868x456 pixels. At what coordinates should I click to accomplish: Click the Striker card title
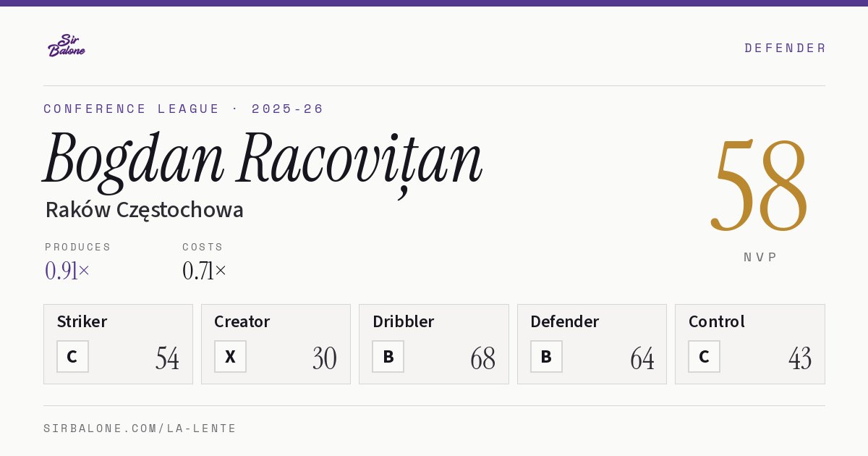tap(82, 321)
